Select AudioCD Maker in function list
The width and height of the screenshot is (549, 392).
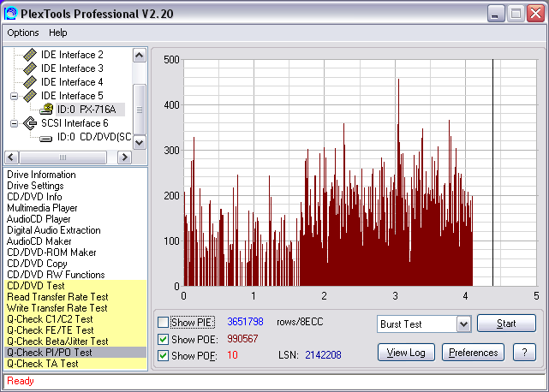coord(39,241)
